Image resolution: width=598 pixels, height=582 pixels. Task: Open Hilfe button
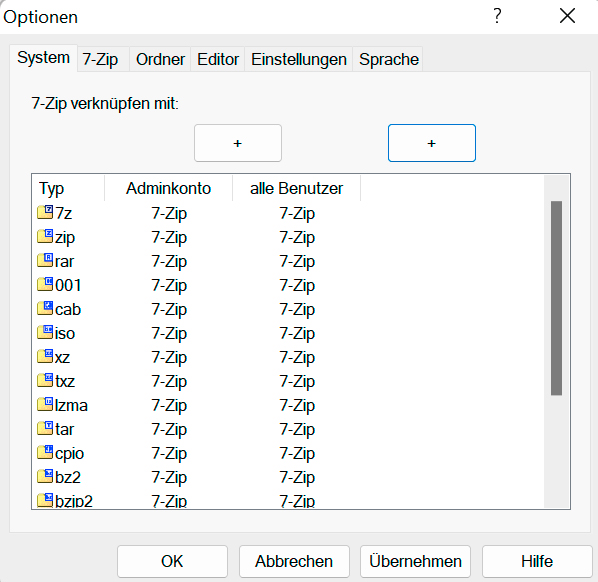tap(537, 561)
